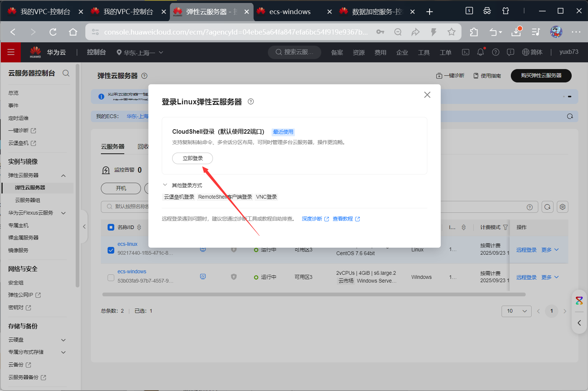This screenshot has height=391, width=588.
Task: Click 远程登录 for ecs-windows
Action: [x=526, y=277]
